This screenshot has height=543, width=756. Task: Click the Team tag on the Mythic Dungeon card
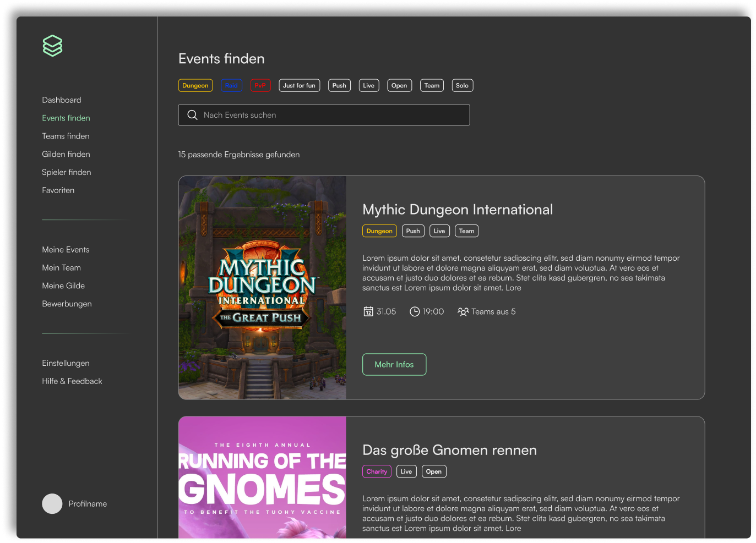pyautogui.click(x=466, y=231)
